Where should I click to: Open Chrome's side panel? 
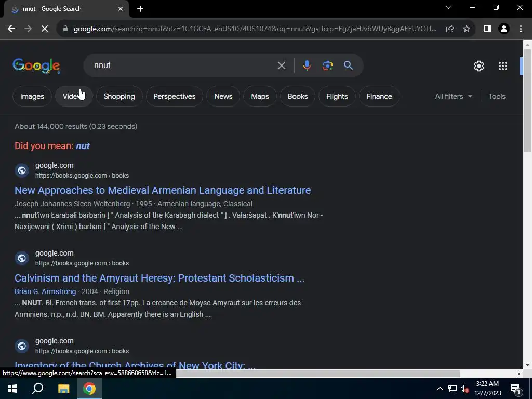point(487,29)
